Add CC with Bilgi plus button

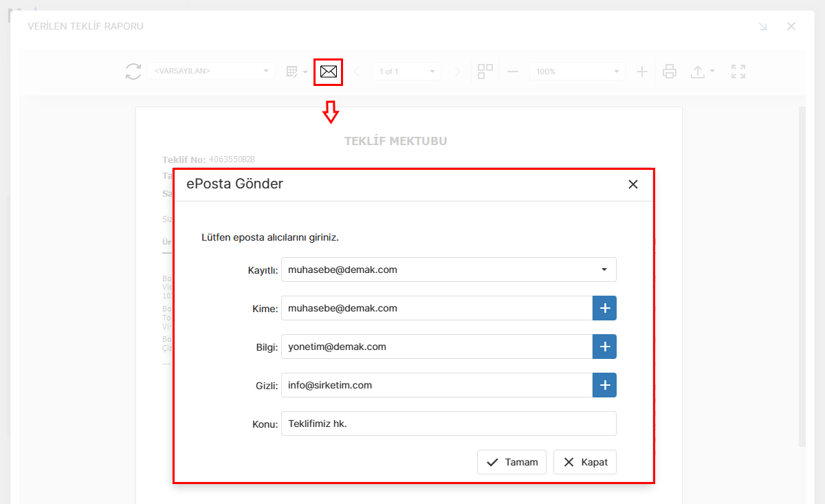point(604,347)
